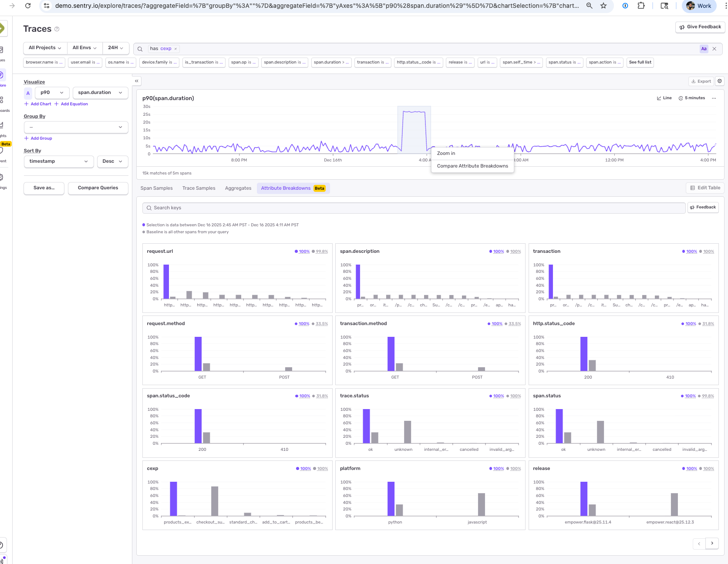Click the Traces help question mark icon

coord(57,29)
